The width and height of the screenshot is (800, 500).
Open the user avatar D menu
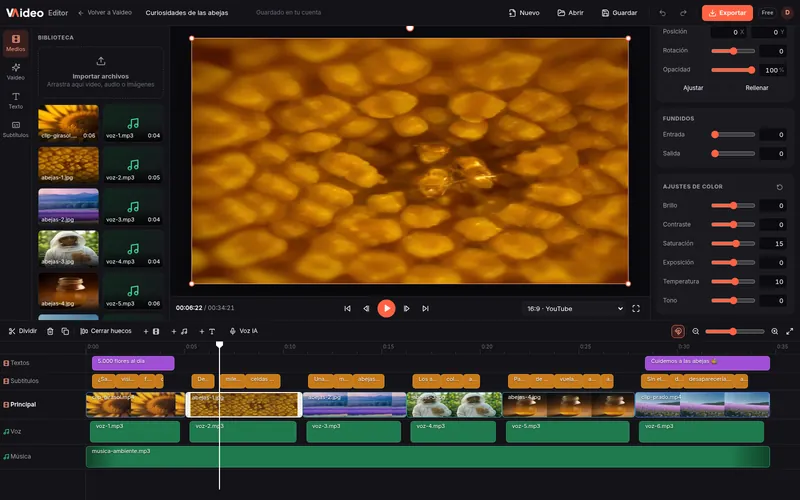787,13
